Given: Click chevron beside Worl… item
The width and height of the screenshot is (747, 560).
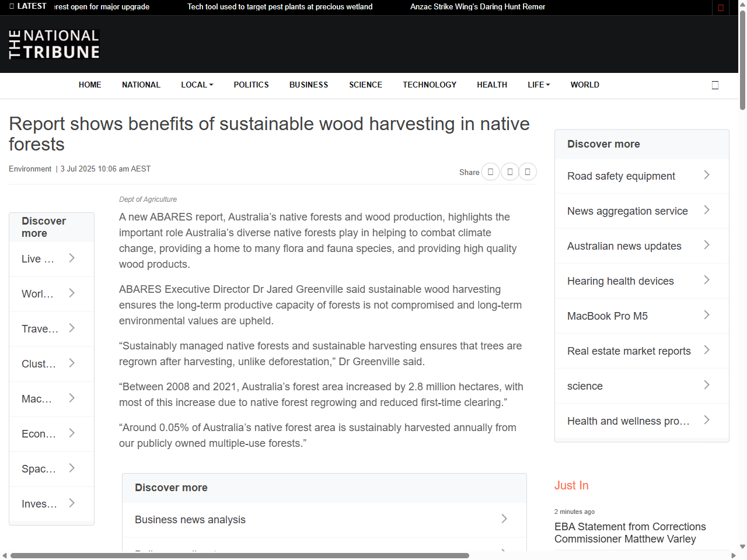Looking at the screenshot, I should click(x=72, y=293).
